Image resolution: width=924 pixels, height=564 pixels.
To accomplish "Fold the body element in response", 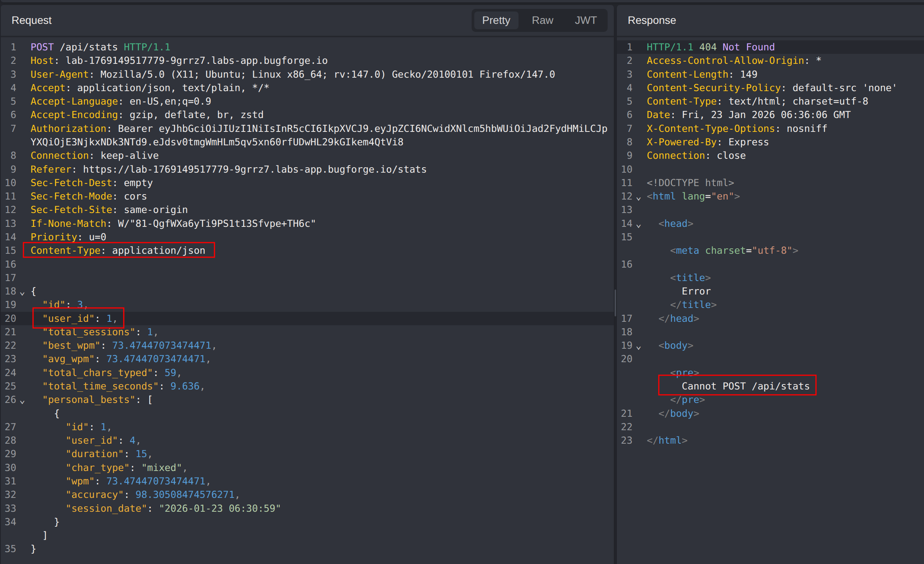I will pos(638,347).
